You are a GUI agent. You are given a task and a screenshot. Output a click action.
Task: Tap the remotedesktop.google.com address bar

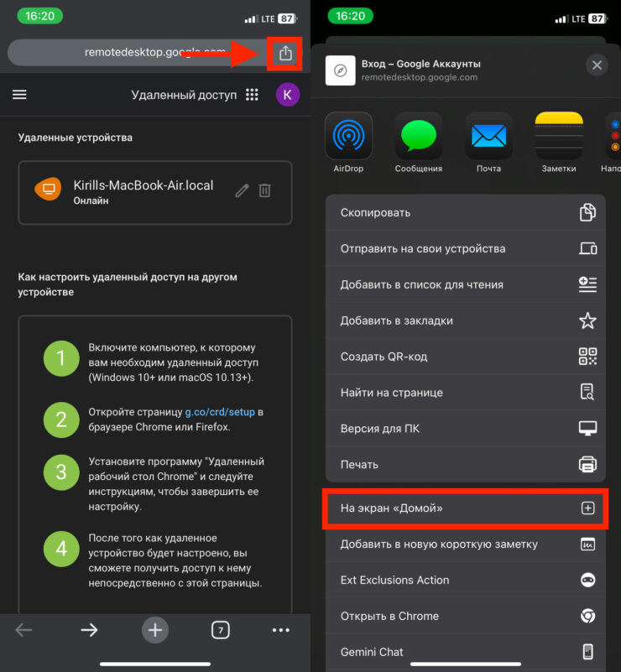[134, 52]
